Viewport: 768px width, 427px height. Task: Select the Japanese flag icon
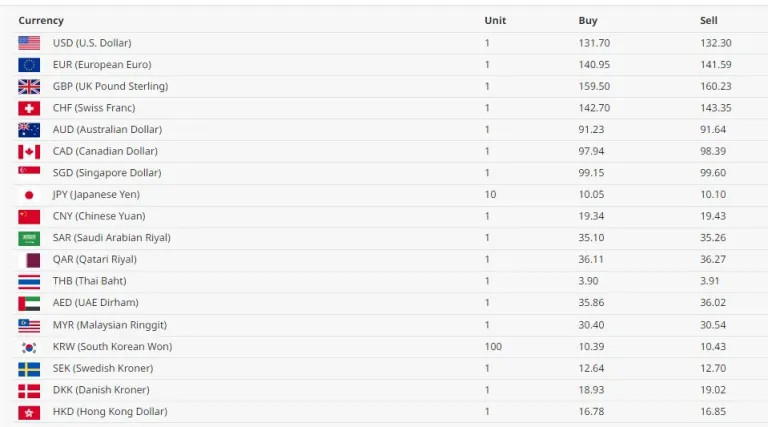(29, 195)
